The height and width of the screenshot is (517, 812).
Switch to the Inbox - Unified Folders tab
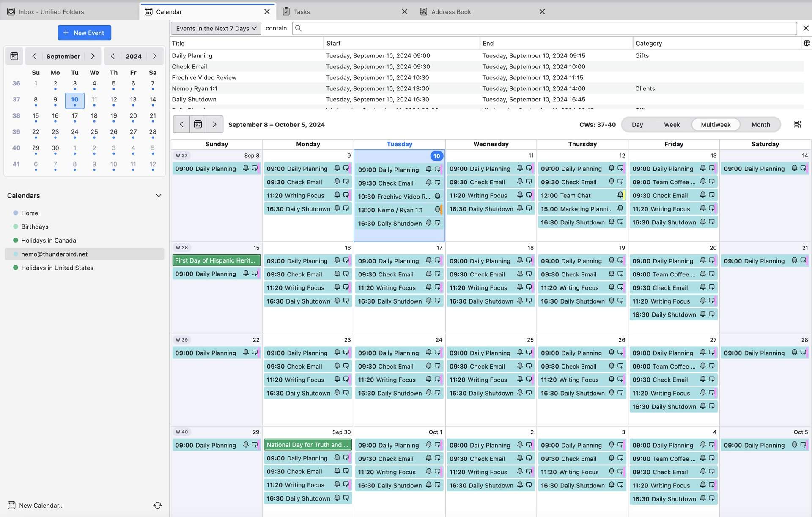pyautogui.click(x=69, y=11)
